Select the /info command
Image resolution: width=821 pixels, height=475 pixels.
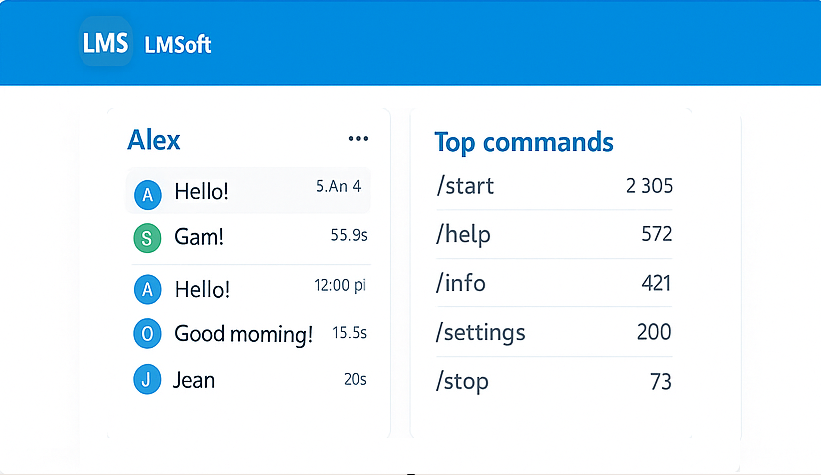(x=461, y=283)
